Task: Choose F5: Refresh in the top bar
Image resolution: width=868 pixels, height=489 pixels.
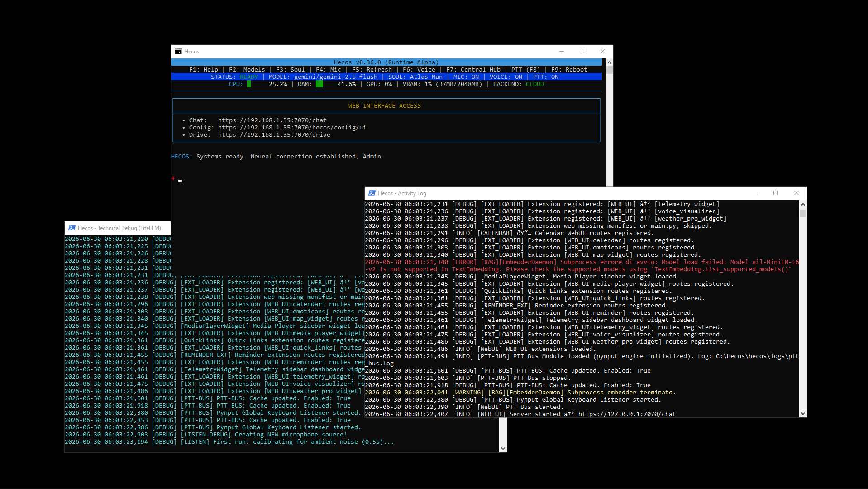Action: click(372, 70)
